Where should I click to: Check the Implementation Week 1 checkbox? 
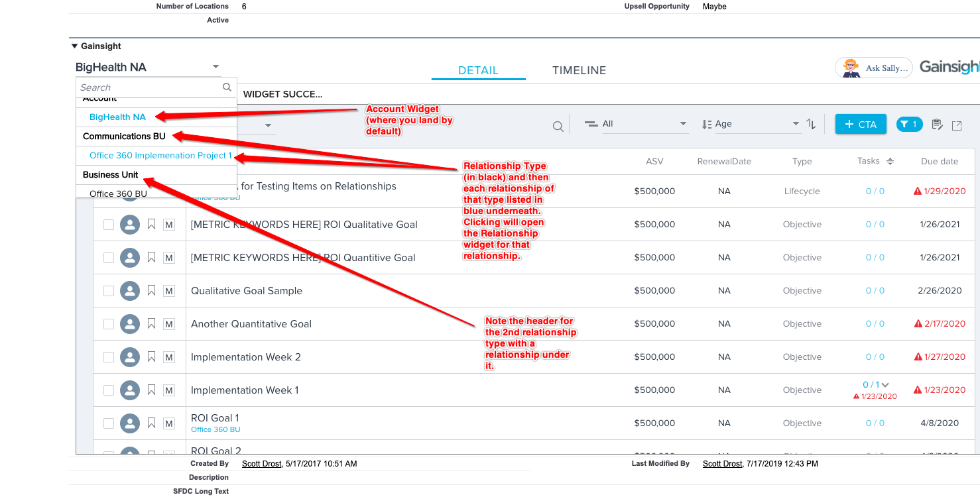109,390
